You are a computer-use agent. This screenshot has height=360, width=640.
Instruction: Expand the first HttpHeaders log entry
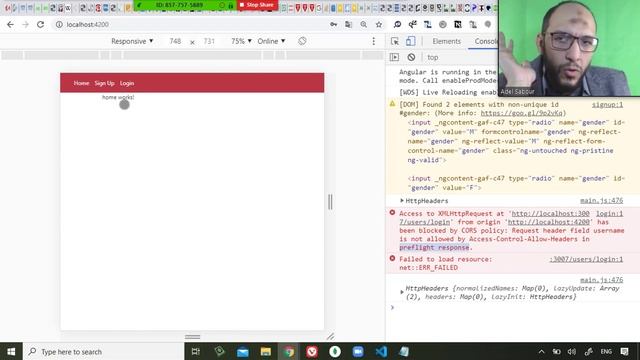[402, 201]
